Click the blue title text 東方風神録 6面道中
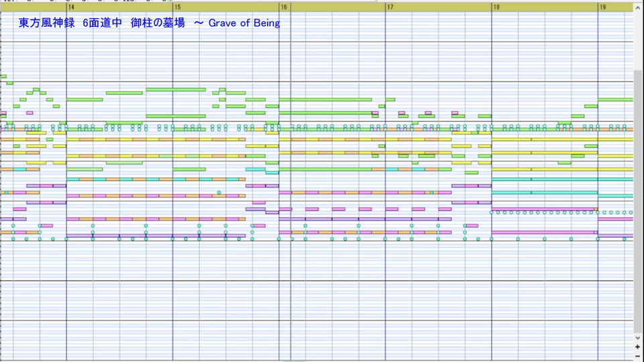644x362 pixels. click(x=70, y=23)
